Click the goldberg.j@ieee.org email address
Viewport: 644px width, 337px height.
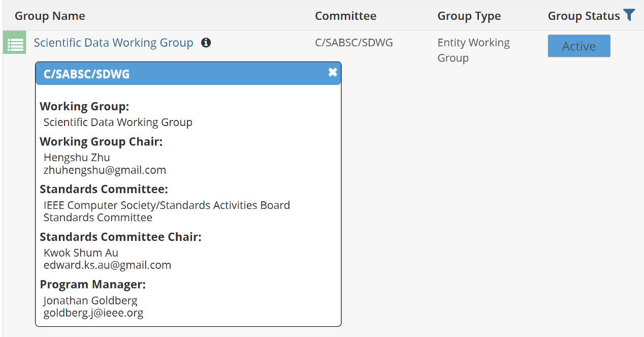click(x=93, y=313)
